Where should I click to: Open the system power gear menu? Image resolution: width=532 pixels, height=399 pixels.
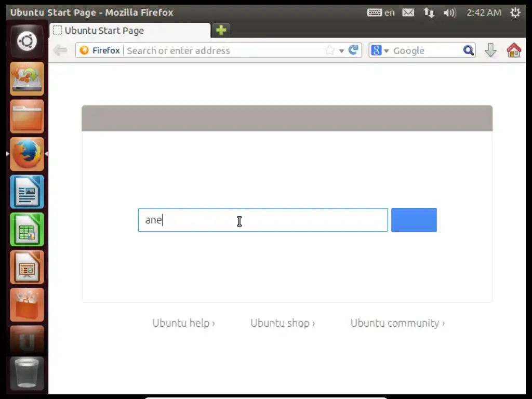pos(515,12)
